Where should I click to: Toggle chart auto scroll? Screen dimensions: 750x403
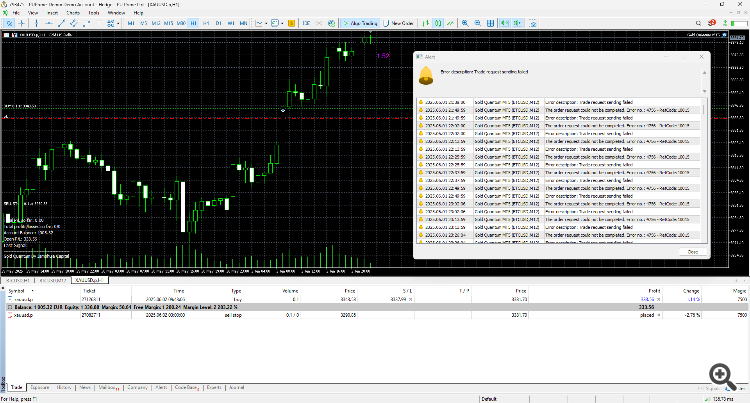click(505, 23)
